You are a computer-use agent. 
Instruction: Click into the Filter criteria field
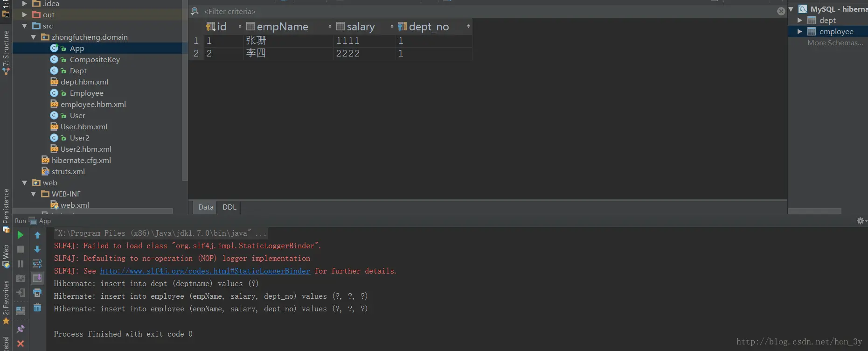[x=489, y=11]
